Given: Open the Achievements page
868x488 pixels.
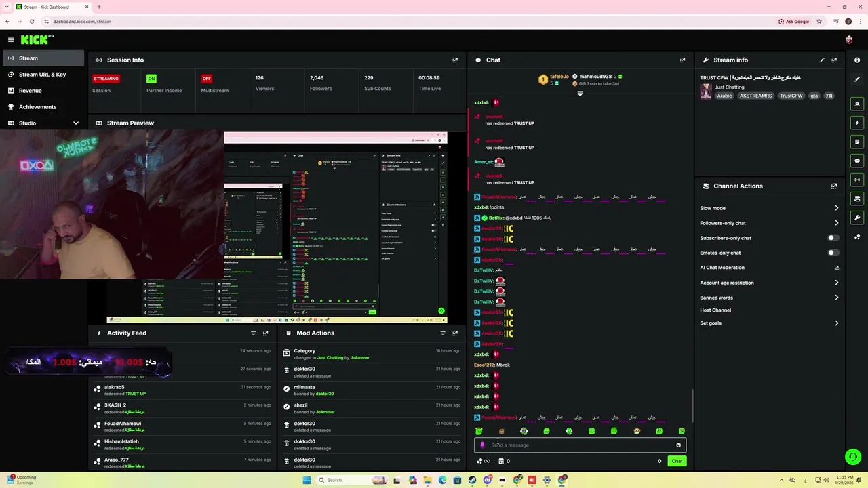Looking at the screenshot, I should pos(42,107).
